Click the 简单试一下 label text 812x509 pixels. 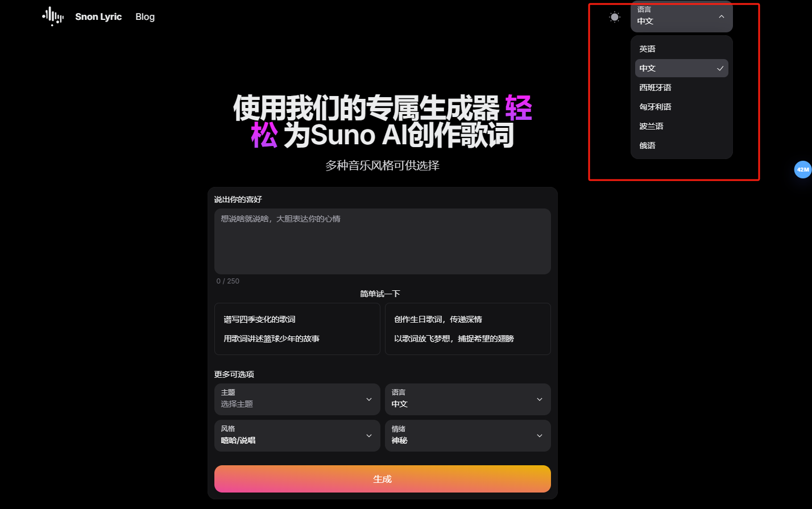pyautogui.click(x=380, y=294)
